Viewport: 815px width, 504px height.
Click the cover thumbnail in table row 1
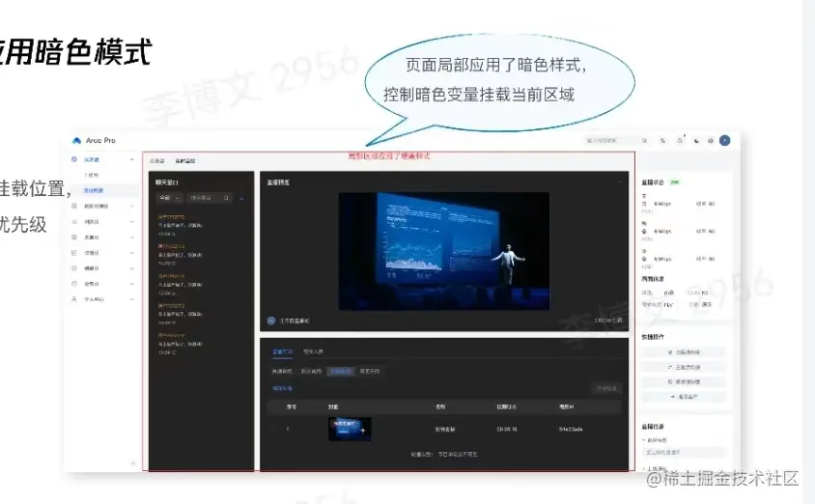point(350,430)
